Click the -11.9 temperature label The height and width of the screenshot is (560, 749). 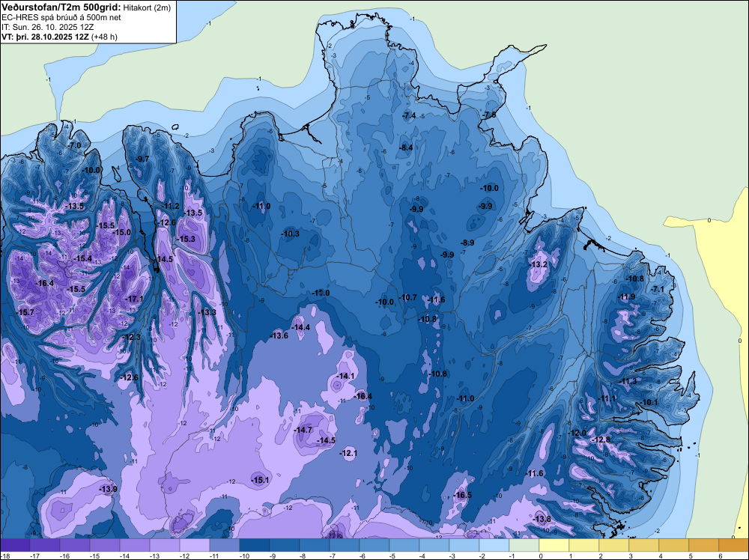point(627,297)
